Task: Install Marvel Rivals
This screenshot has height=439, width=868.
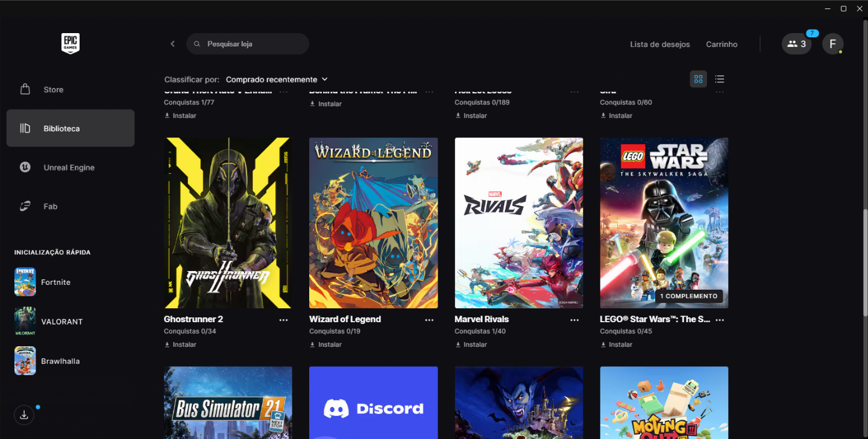Action: pos(471,344)
